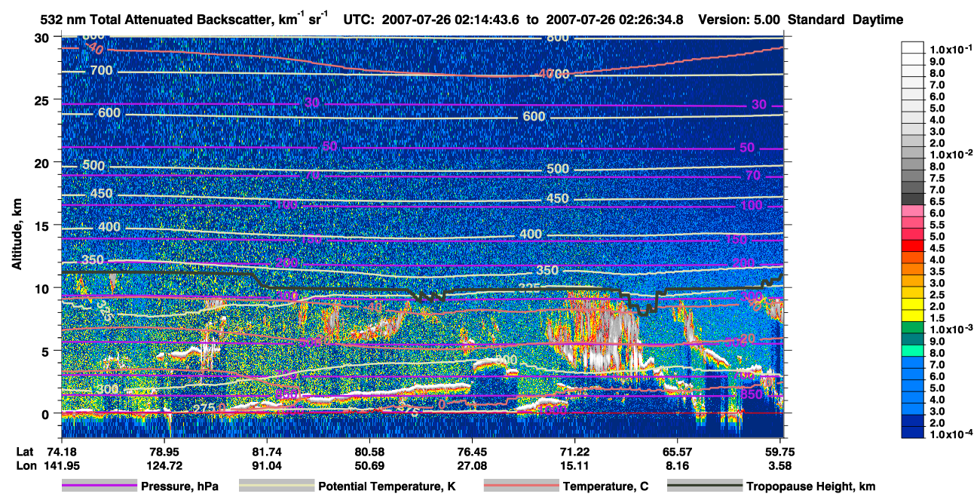Click the dark 'Tropopause Height, km' legend line
Image resolution: width=980 pixels, height=503 pixels.
click(x=706, y=486)
